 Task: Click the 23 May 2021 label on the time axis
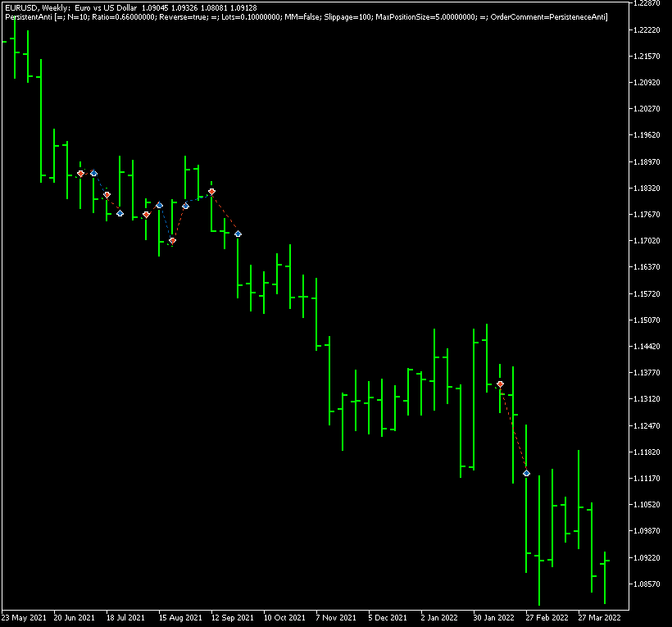point(25,617)
